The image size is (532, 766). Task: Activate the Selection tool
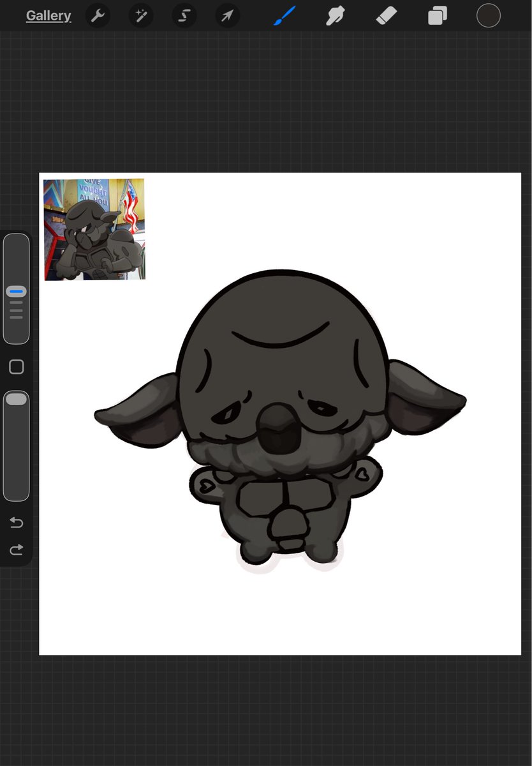pos(184,16)
